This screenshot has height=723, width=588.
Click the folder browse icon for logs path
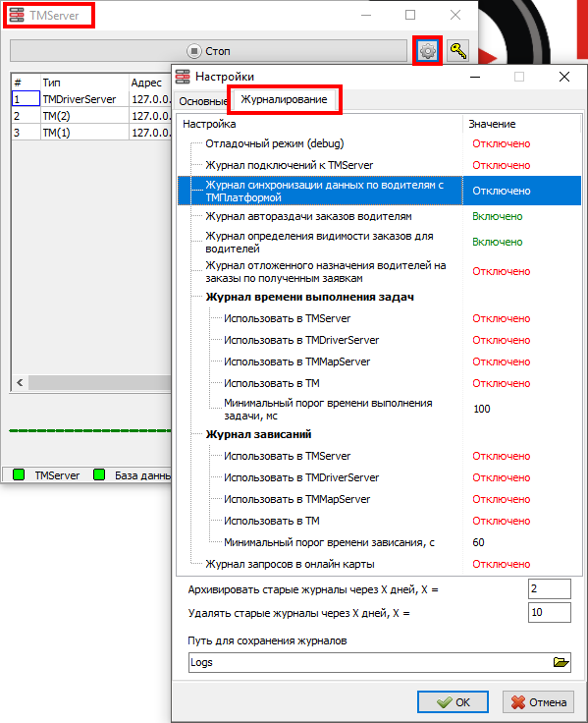561,662
